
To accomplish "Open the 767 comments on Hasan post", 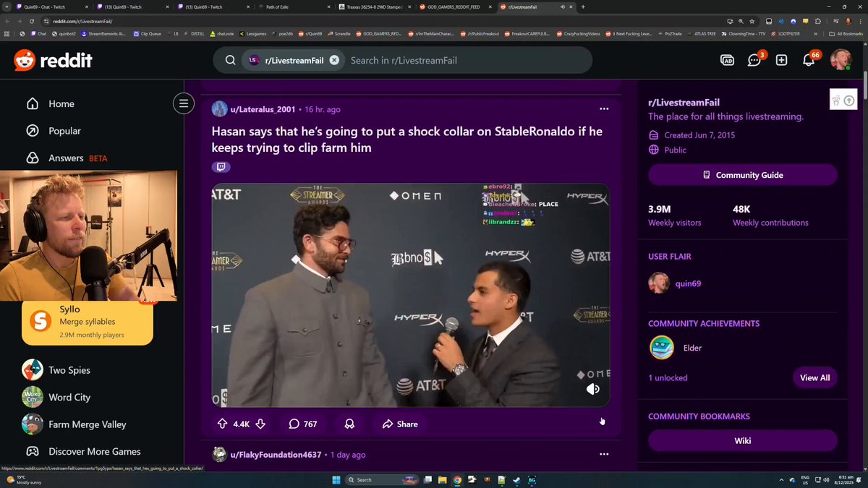I will 302,424.
